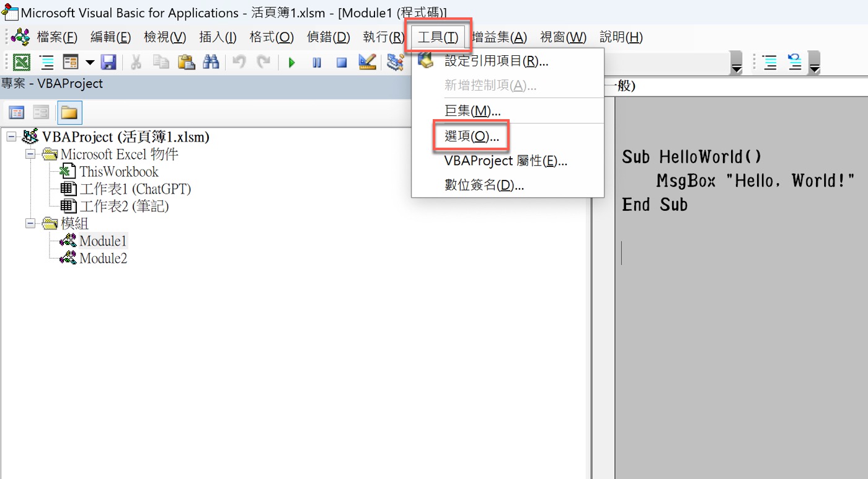This screenshot has height=479, width=868.
Task: Select Module1 in project tree
Action: (103, 241)
